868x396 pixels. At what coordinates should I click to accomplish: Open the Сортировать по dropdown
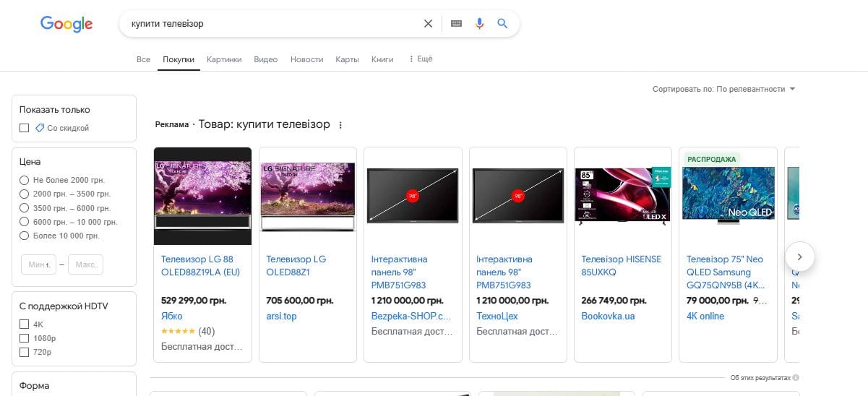[723, 89]
